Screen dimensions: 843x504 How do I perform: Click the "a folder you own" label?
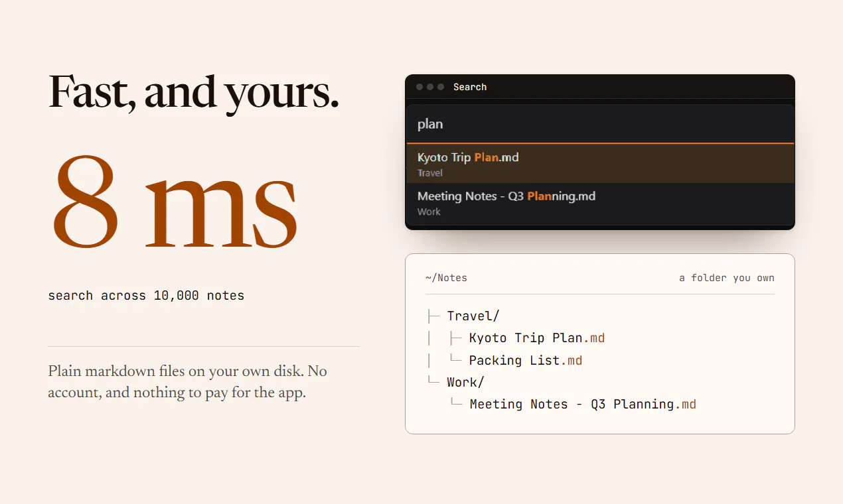(x=727, y=278)
